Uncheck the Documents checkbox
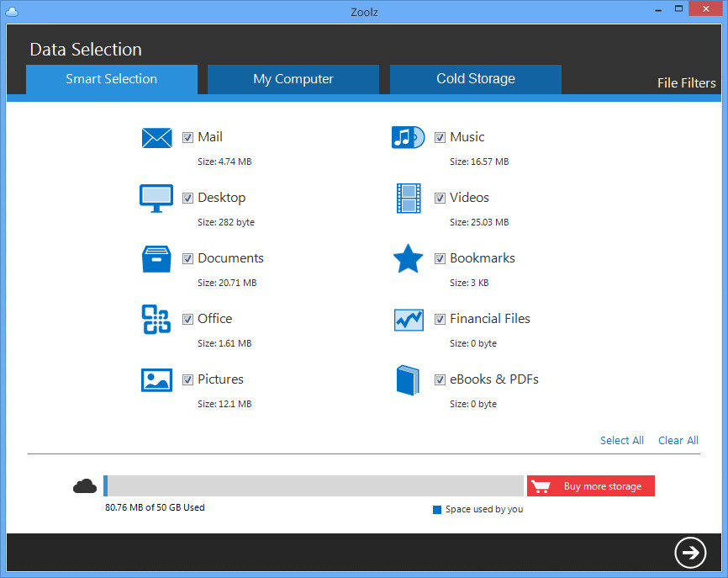This screenshot has width=728, height=578. pyautogui.click(x=187, y=259)
